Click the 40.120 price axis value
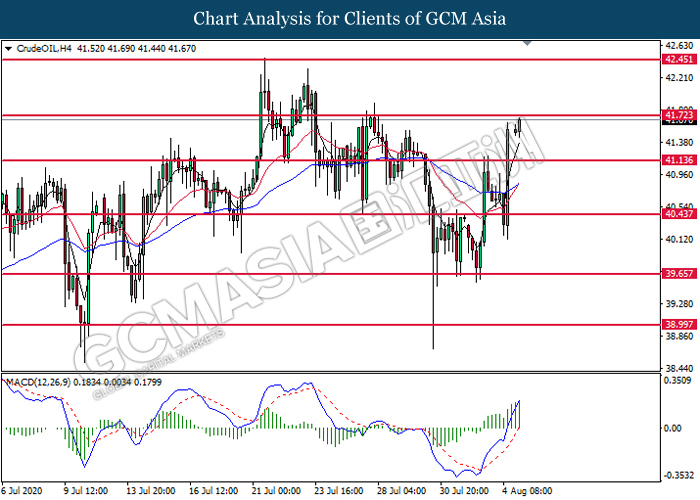Screen dimensions: 700x500 [679, 240]
